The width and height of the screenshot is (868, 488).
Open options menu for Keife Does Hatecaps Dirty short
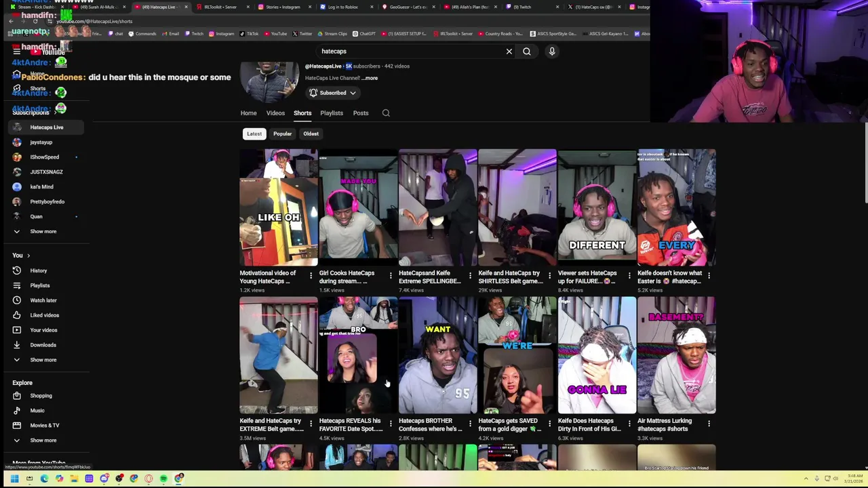(x=629, y=424)
